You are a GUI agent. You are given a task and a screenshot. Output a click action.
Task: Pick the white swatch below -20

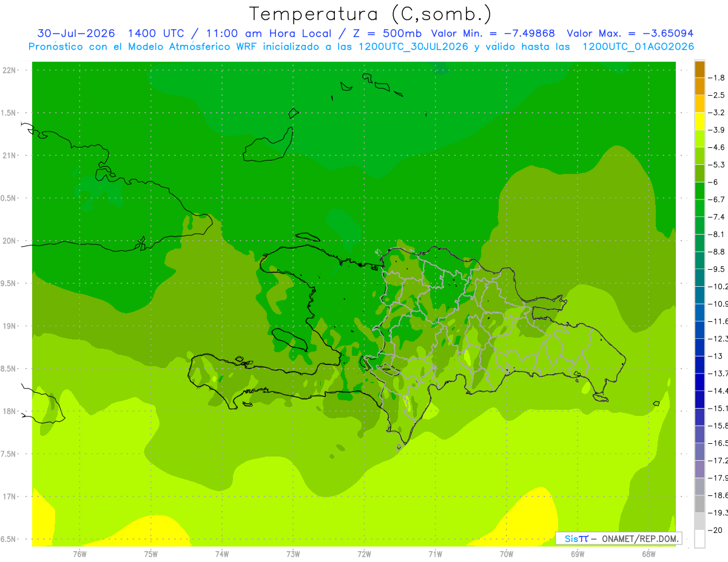click(699, 538)
